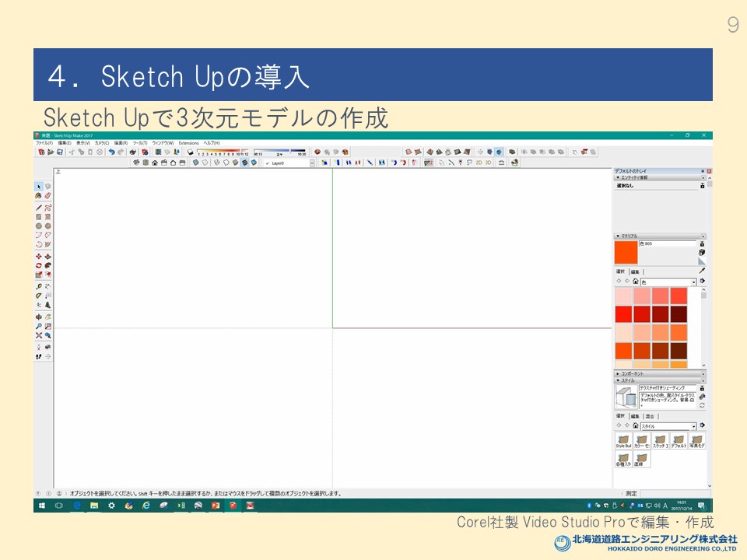Click the eyedropper sample paint icon

tap(701, 271)
